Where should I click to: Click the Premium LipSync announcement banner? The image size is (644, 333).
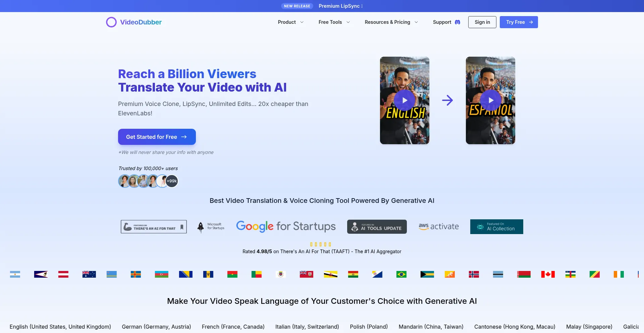(340, 6)
